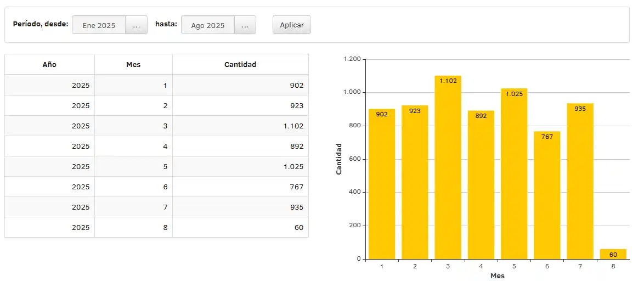Click the 'Ene 2025' start period field
The image size is (644, 281).
99,25
